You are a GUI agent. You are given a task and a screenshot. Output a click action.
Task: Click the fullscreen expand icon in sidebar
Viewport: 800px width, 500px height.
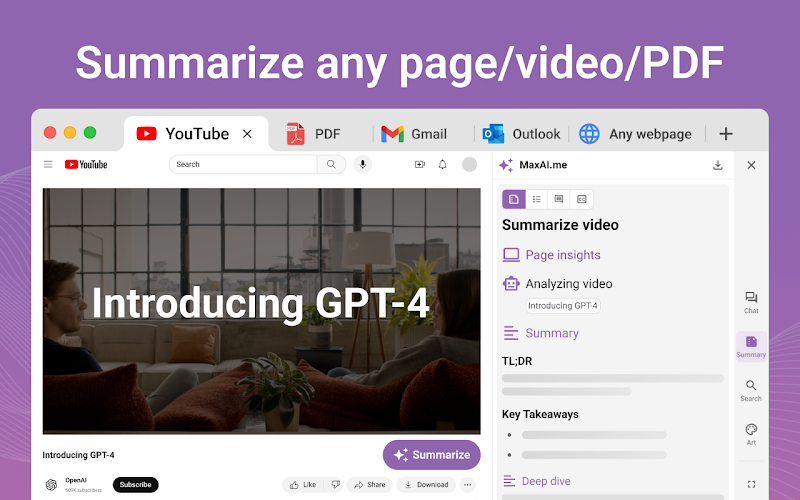(x=751, y=484)
